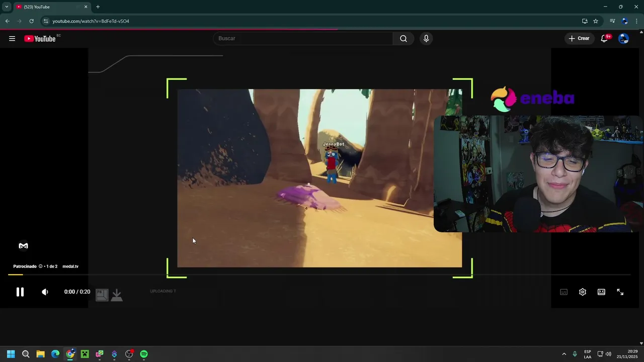644x362 pixels.
Task: Open the Chrome profile avatar
Action: [x=625, y=21]
